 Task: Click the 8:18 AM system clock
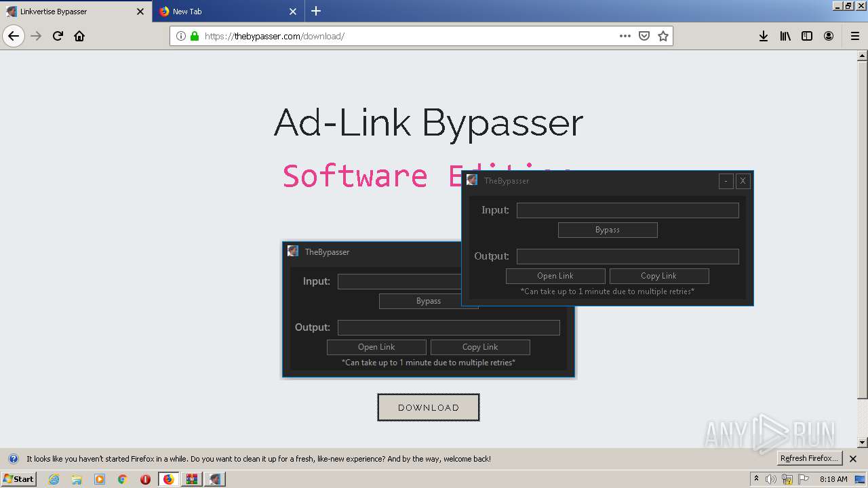(x=833, y=479)
